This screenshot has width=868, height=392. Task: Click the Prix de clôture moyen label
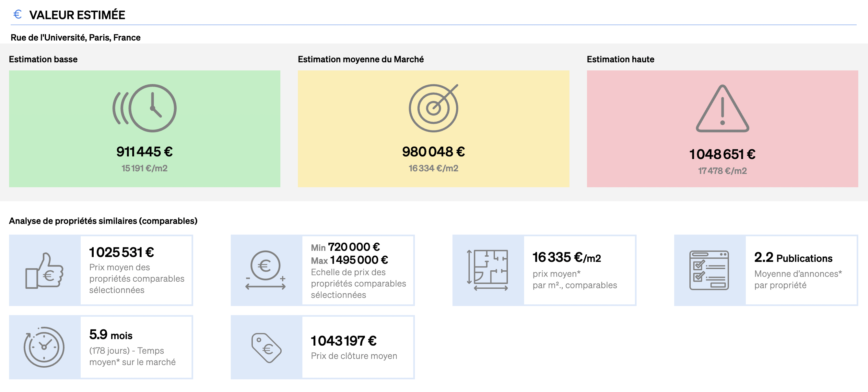(x=354, y=356)
